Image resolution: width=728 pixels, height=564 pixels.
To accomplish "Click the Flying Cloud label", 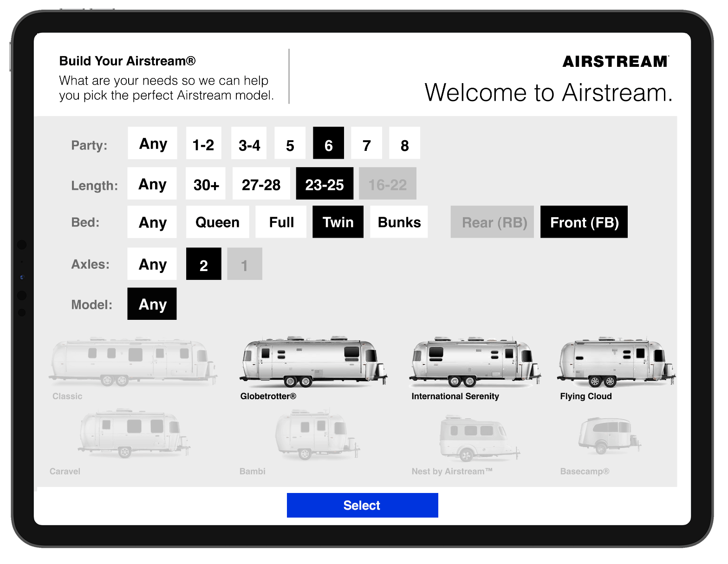I will pyautogui.click(x=586, y=396).
